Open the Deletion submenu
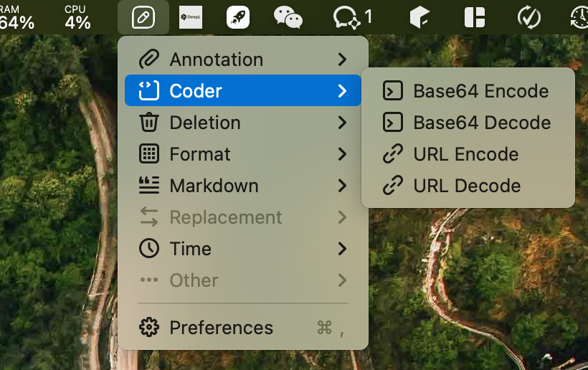Image resolution: width=588 pixels, height=370 pixels. [243, 122]
